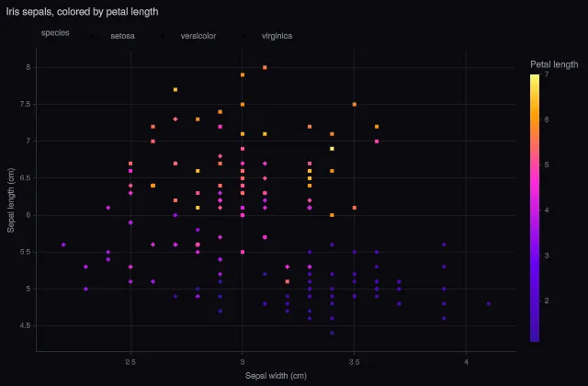
Task: Click the 'Sepal width (cm)' axis title
Action: point(276,376)
